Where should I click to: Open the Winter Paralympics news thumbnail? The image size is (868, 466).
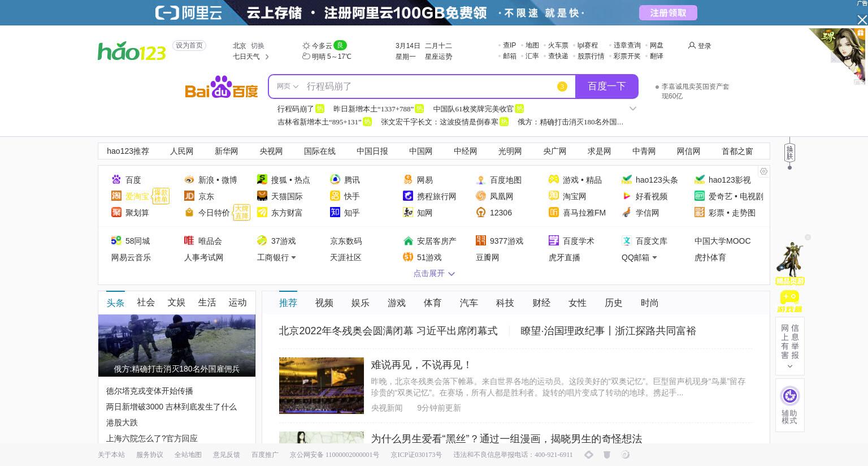322,386
